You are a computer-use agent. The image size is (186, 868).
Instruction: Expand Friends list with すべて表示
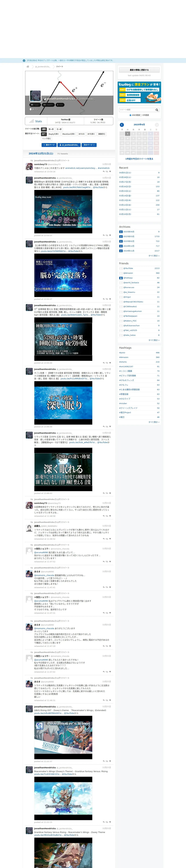tap(154, 340)
